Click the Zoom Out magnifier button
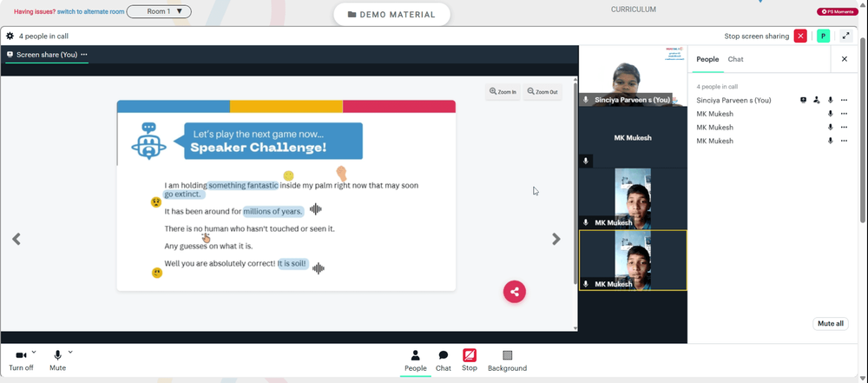The height and width of the screenshot is (383, 868). (542, 92)
